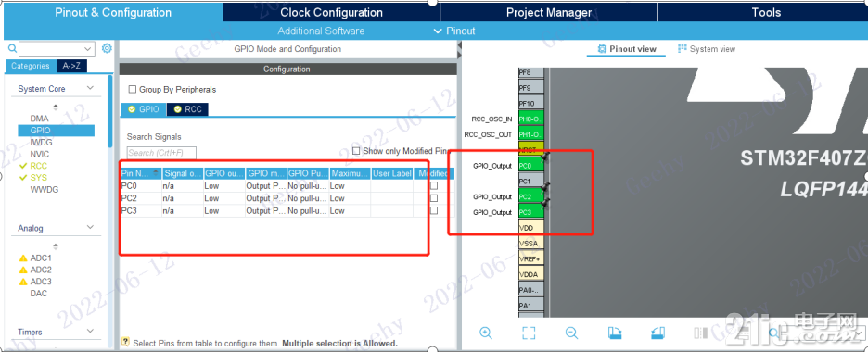Zoom in on the pinout view
868x352 pixels.
tap(486, 333)
